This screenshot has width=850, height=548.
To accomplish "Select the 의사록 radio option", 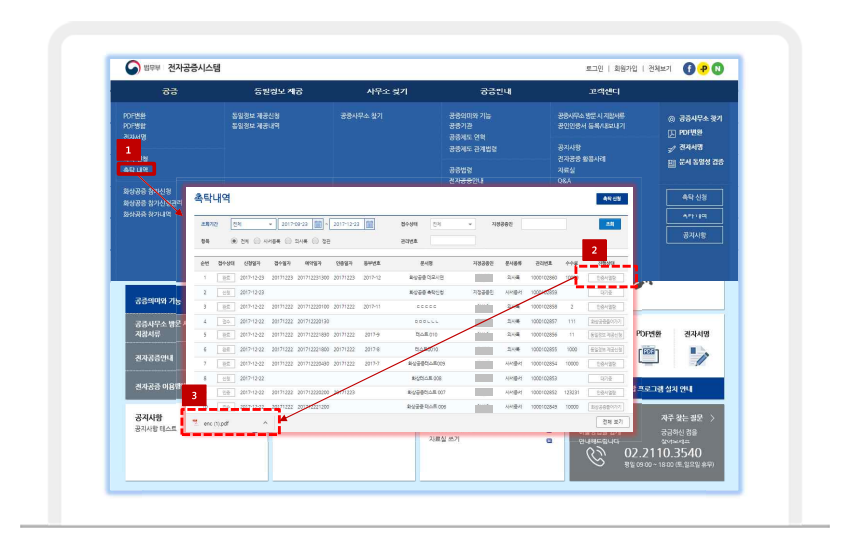I will [286, 240].
